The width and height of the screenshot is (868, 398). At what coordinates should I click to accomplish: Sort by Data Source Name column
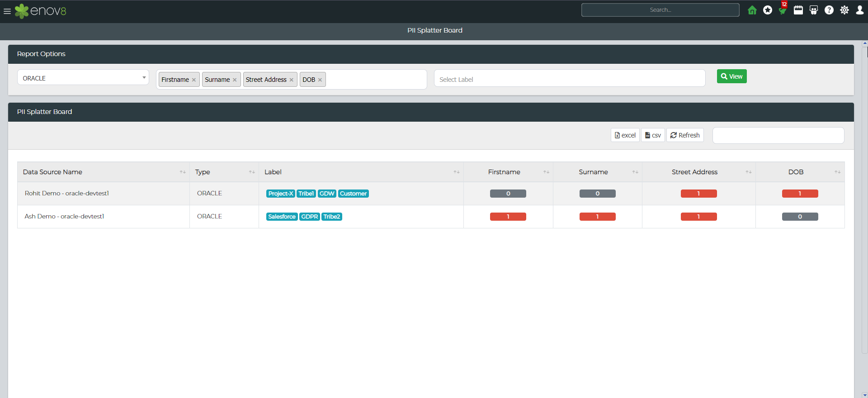pyautogui.click(x=104, y=172)
